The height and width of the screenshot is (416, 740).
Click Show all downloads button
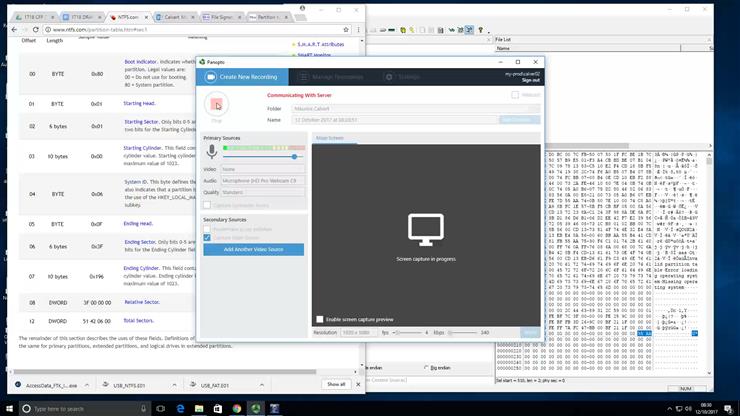(336, 384)
